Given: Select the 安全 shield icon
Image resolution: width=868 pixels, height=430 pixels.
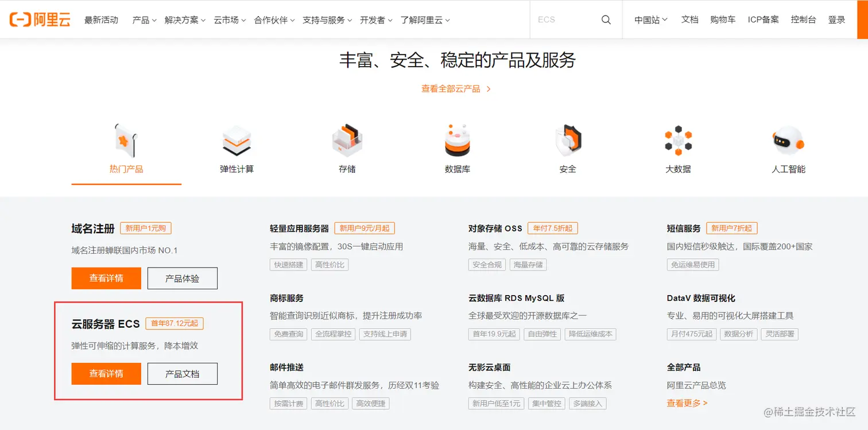Looking at the screenshot, I should [568, 141].
